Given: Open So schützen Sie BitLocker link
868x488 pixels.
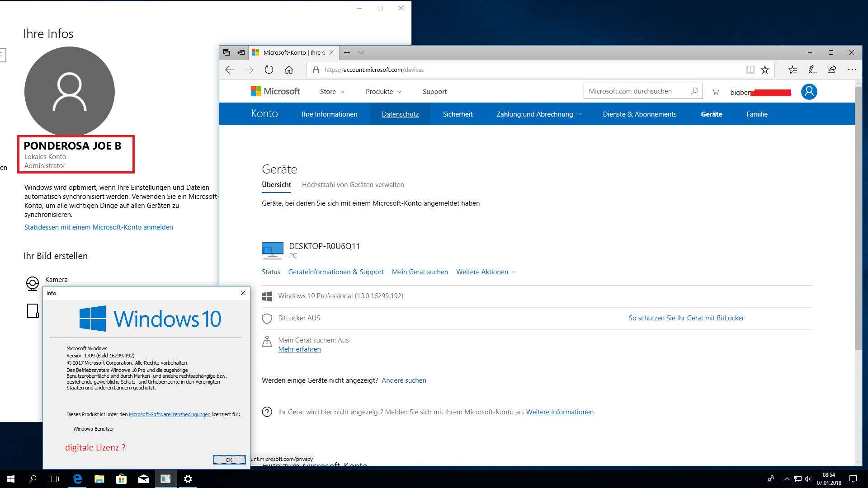Looking at the screenshot, I should click(686, 318).
